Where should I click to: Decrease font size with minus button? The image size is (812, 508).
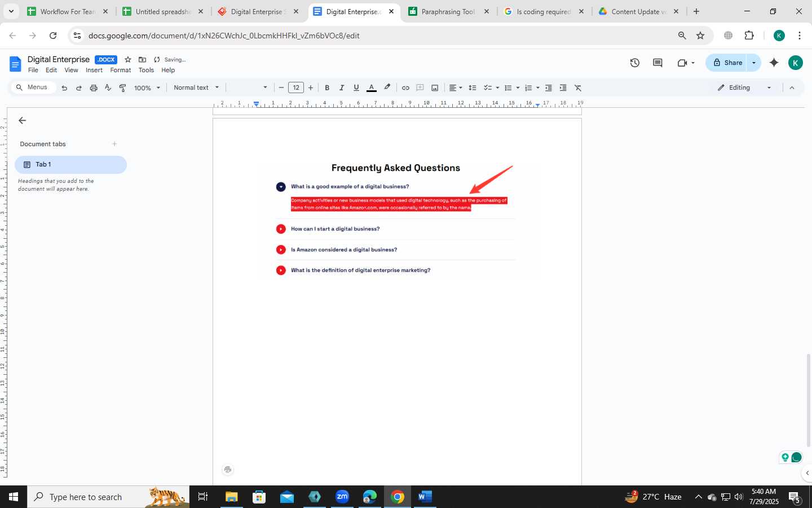click(281, 88)
